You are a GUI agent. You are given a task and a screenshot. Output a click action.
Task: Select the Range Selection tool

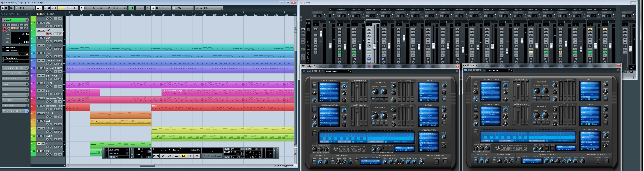point(86,8)
